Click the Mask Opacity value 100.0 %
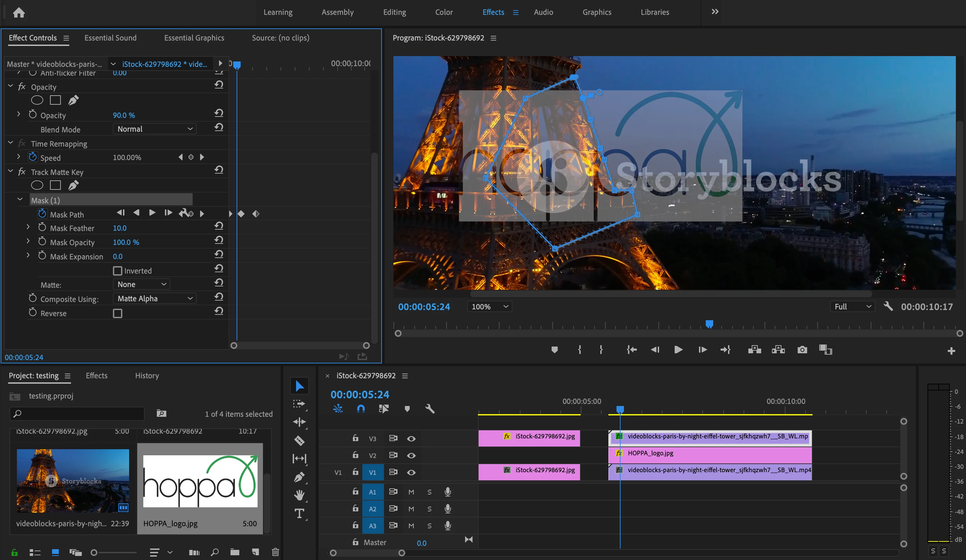The width and height of the screenshot is (966, 560). pyautogui.click(x=126, y=242)
